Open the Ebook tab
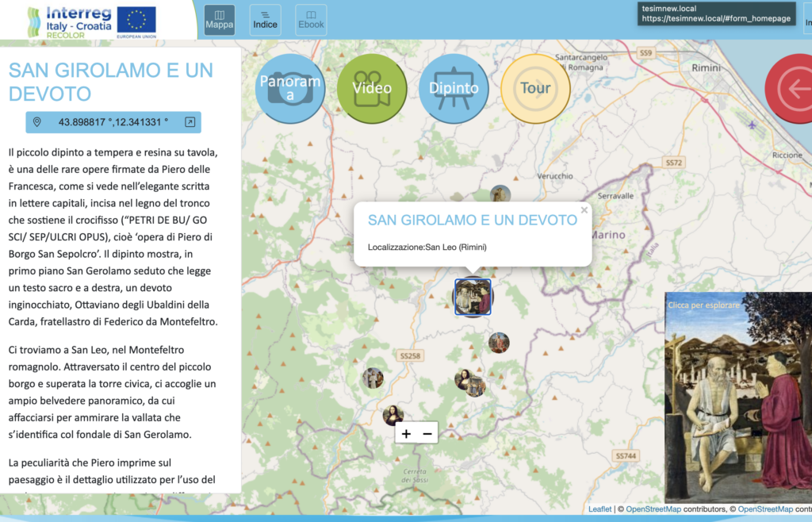Viewport: 812px width, 522px height. pyautogui.click(x=311, y=20)
